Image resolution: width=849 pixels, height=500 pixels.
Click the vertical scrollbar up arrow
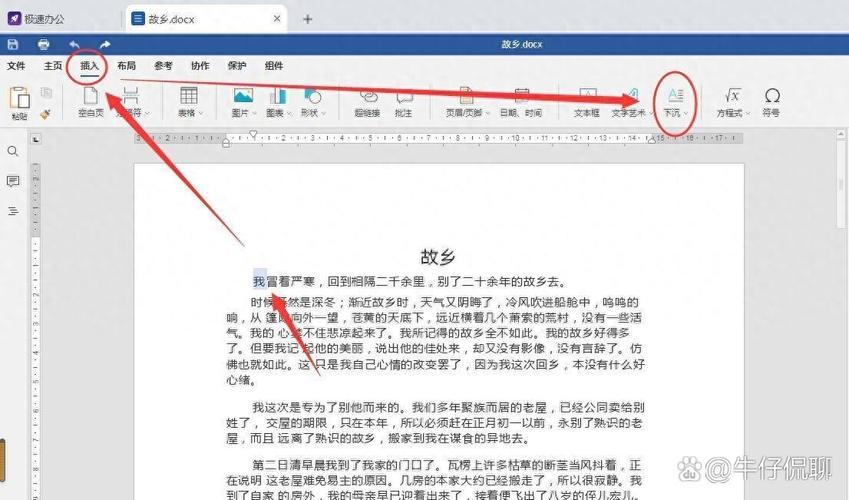[841, 133]
